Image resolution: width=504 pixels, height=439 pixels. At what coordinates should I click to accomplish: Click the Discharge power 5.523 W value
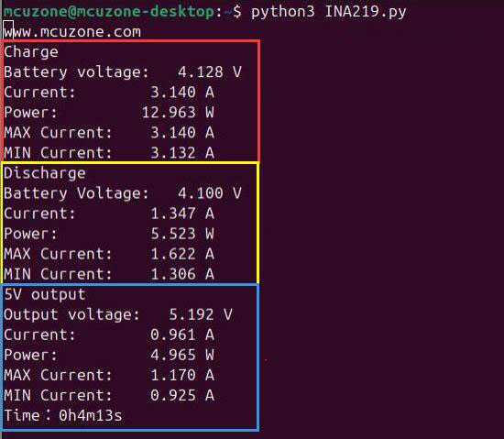tap(182, 234)
